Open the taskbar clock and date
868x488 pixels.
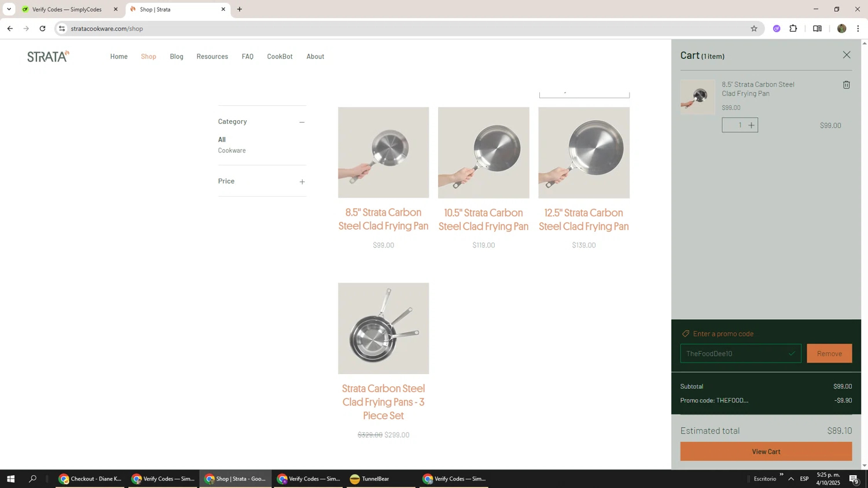click(828, 479)
